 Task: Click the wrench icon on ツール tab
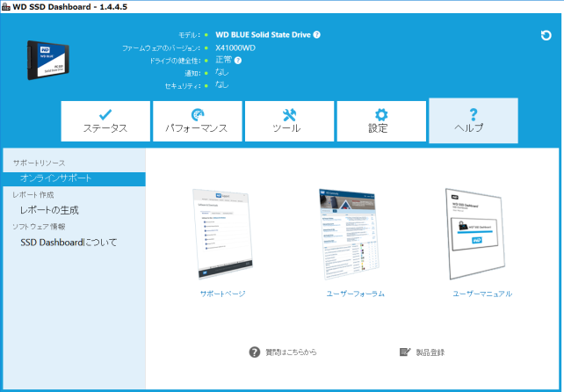point(289,115)
